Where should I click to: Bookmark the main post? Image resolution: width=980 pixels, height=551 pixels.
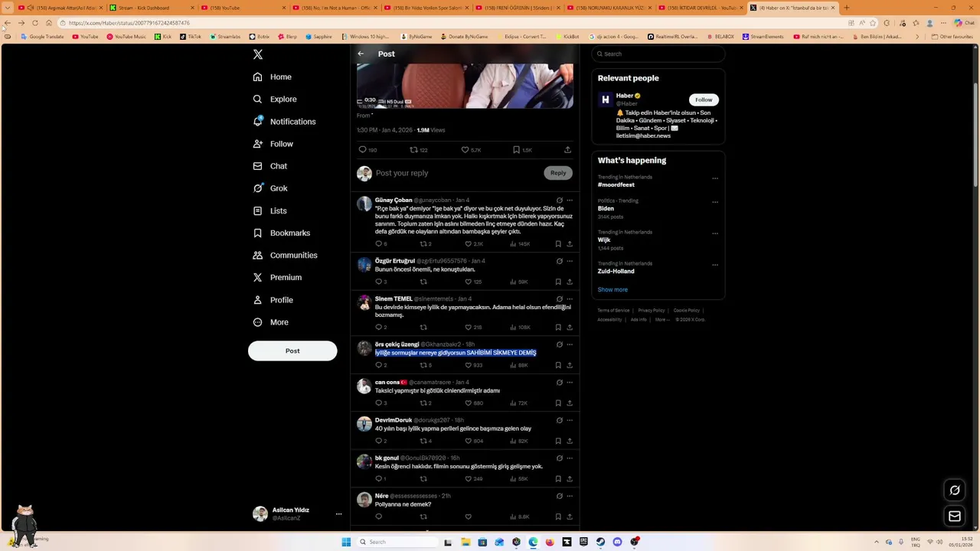tap(516, 150)
